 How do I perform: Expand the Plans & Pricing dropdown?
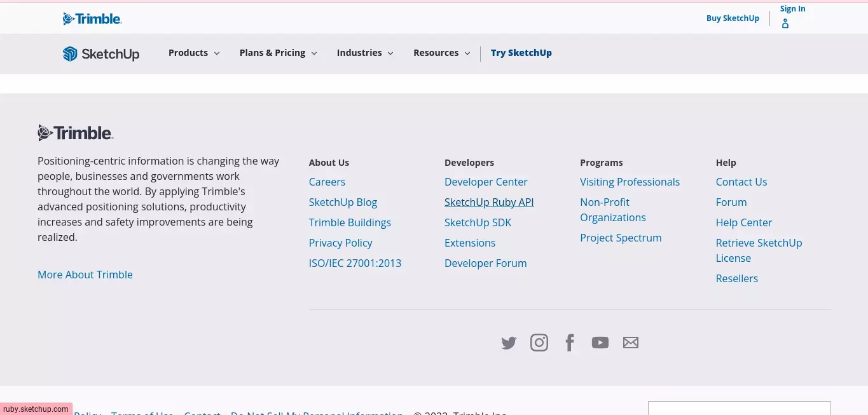pos(278,53)
